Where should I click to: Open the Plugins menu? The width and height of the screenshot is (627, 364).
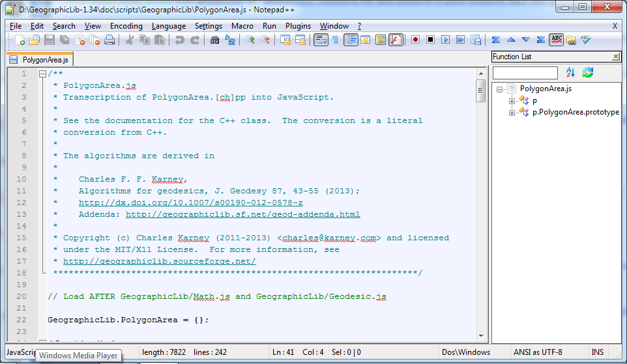coord(298,26)
